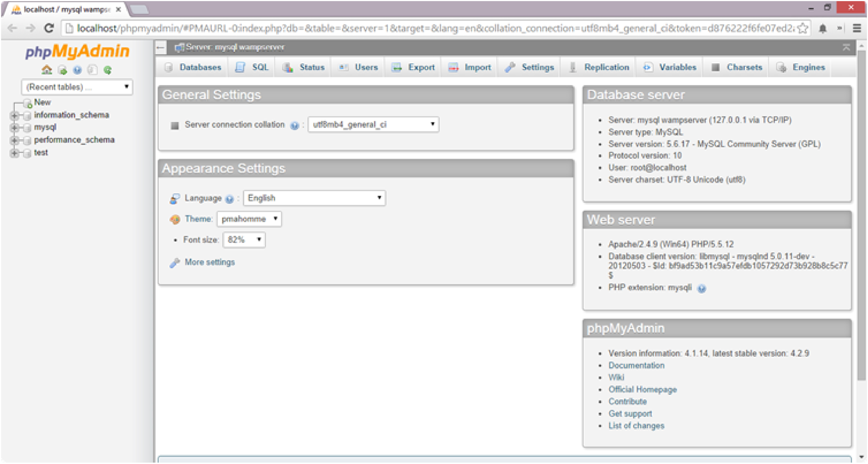Select performance_schema database name

(74, 141)
